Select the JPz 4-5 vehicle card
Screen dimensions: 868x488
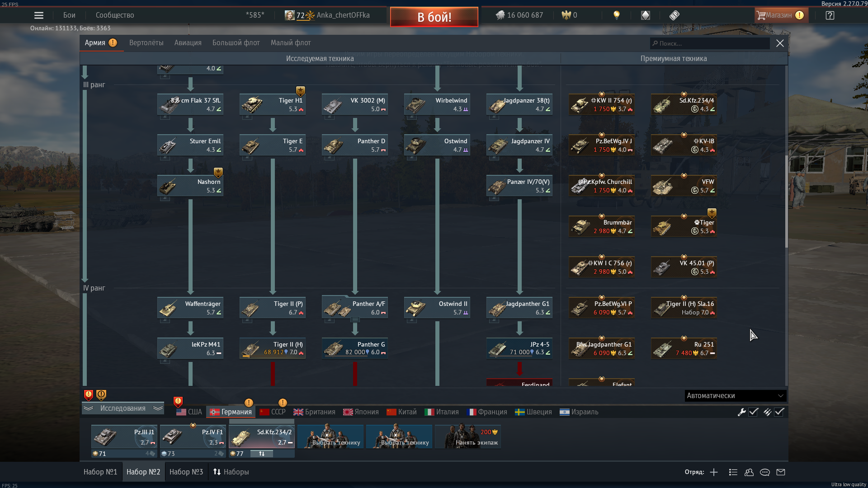coord(519,348)
